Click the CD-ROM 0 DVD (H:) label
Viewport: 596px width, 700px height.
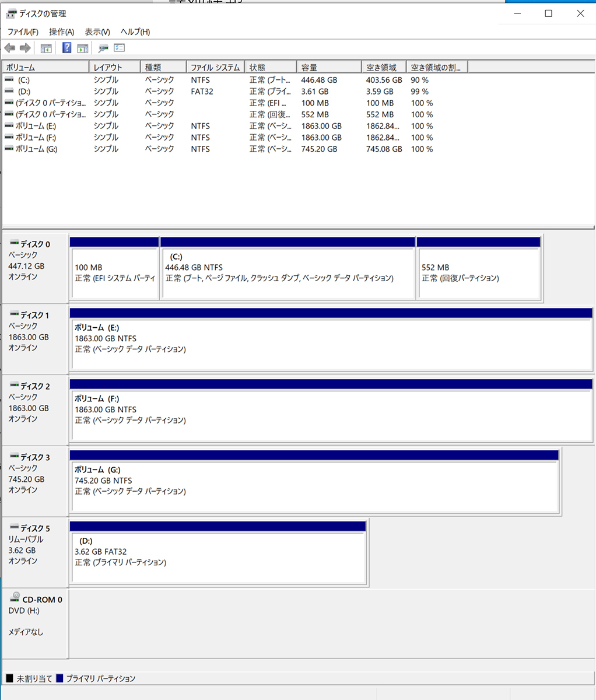(35, 624)
